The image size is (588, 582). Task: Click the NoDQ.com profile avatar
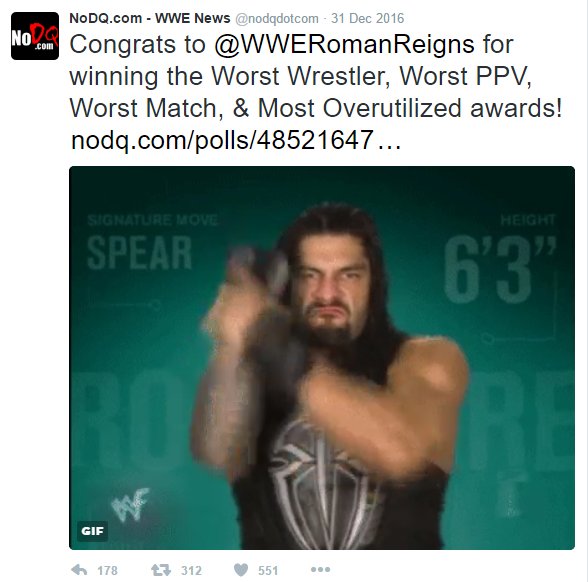[x=35, y=36]
